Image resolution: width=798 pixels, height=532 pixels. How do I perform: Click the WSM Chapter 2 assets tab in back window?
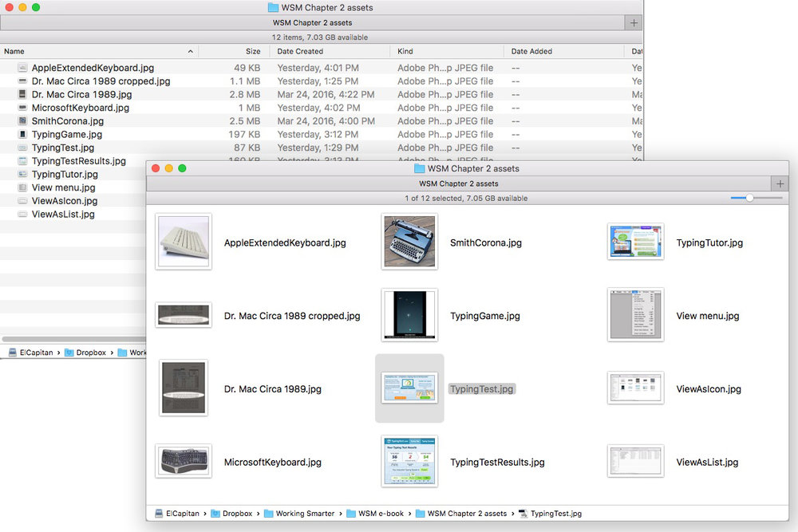coord(312,23)
